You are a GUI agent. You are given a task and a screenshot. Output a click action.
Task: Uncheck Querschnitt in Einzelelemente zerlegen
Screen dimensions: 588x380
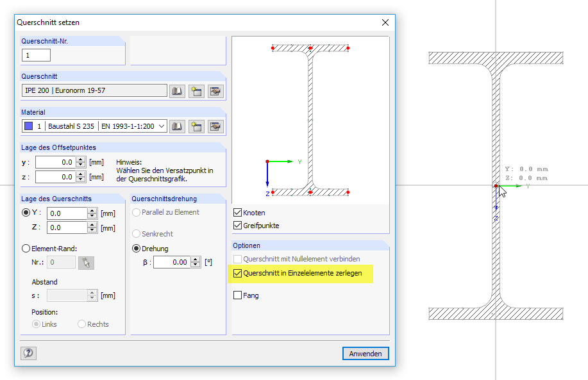(x=237, y=273)
